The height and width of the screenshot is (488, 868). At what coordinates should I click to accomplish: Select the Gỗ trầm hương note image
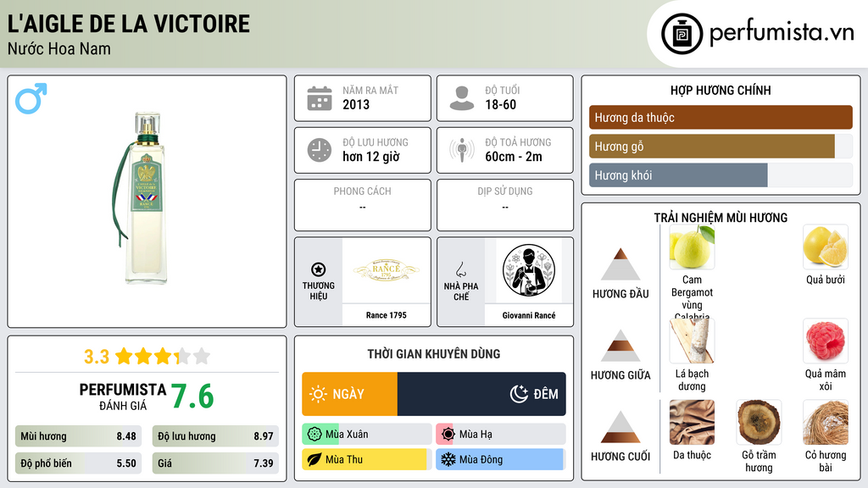[x=759, y=423]
